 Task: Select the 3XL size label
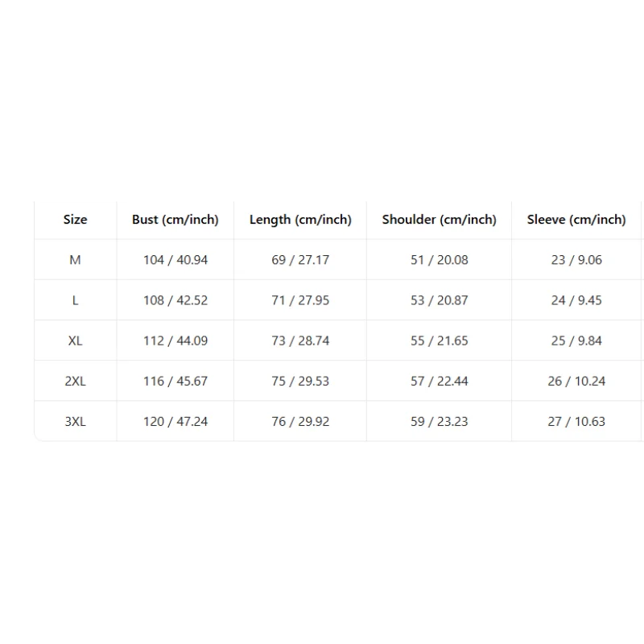coord(75,422)
